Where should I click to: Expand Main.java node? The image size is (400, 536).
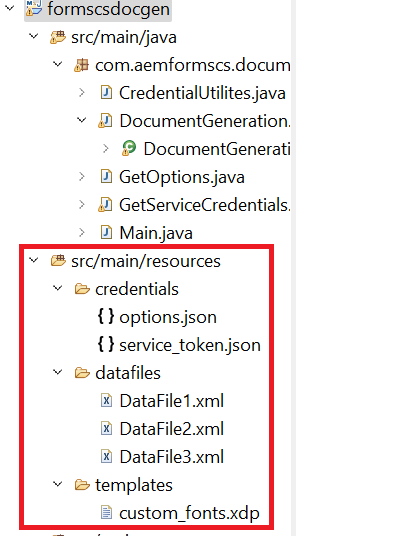82,233
